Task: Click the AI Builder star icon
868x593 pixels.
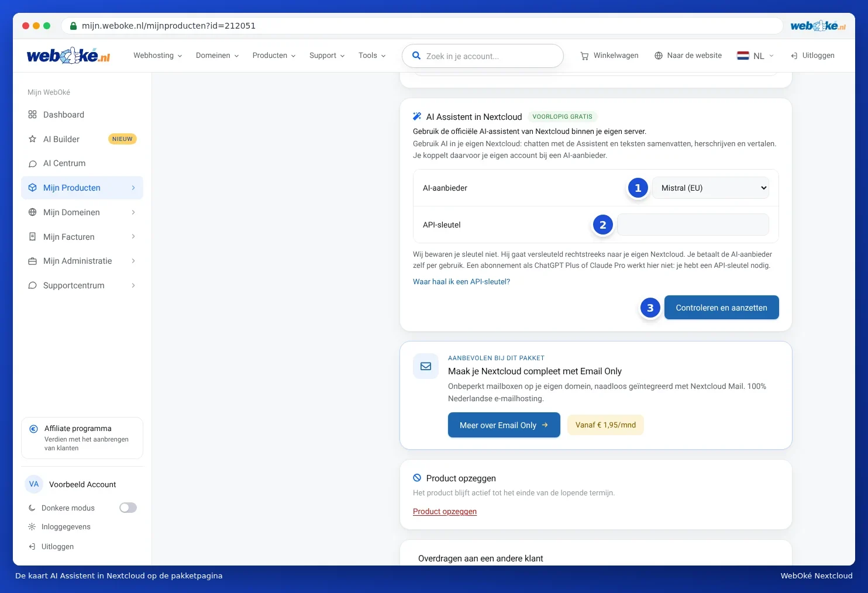Action: coord(33,139)
